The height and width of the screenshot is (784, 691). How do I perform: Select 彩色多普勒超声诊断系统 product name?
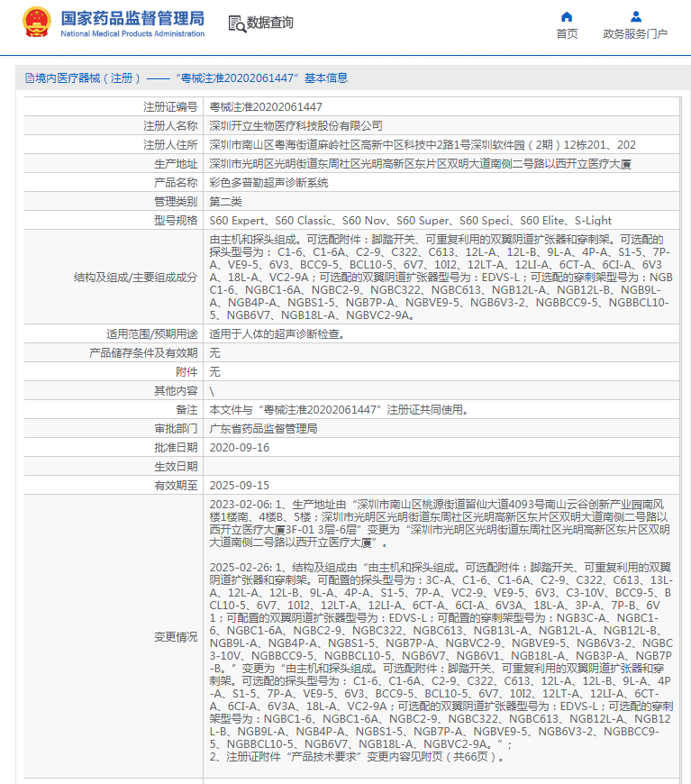click(268, 183)
